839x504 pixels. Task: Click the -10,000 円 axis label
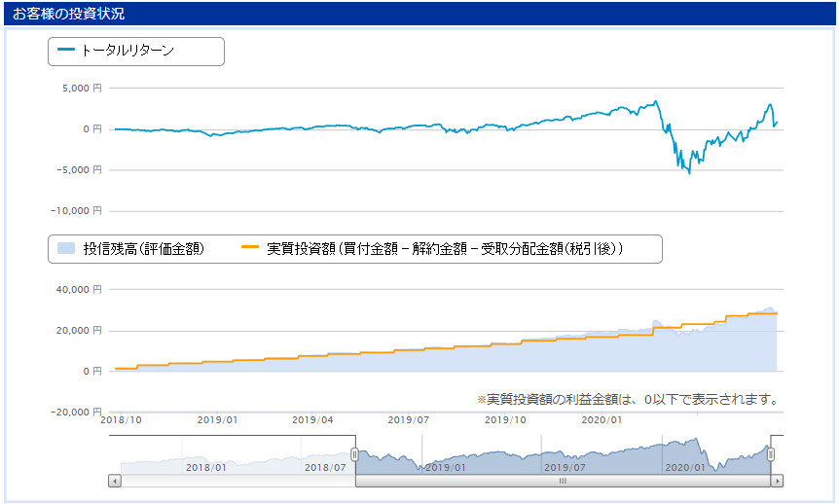pos(77,211)
